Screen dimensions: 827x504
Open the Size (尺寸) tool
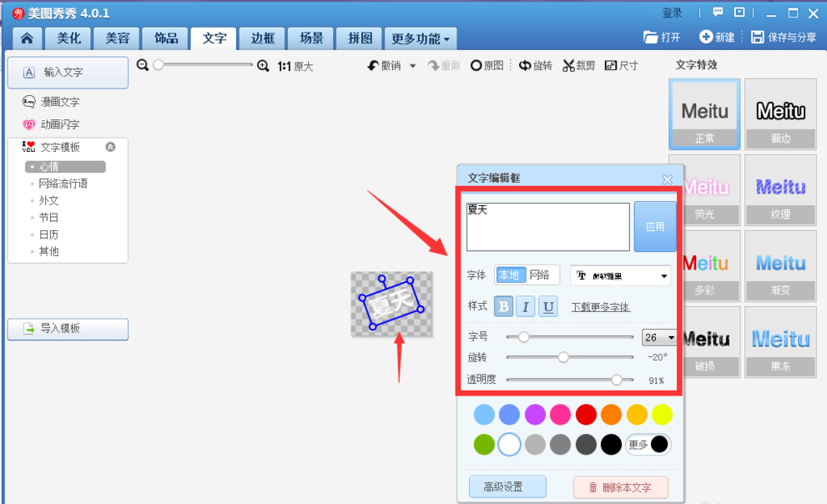(621, 65)
